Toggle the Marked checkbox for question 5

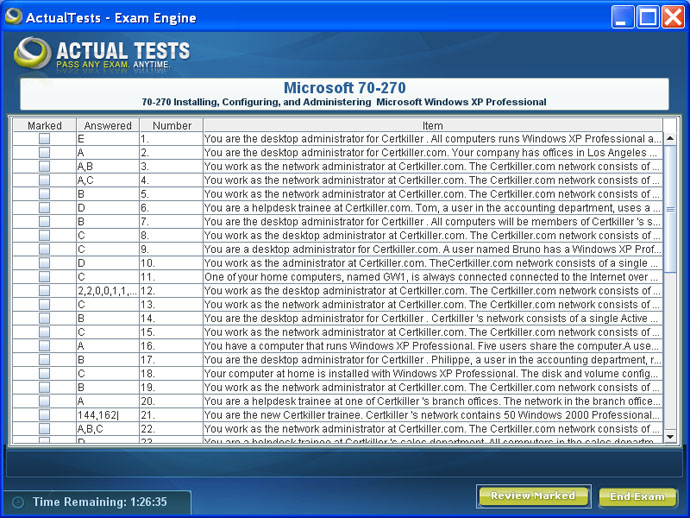(x=44, y=194)
